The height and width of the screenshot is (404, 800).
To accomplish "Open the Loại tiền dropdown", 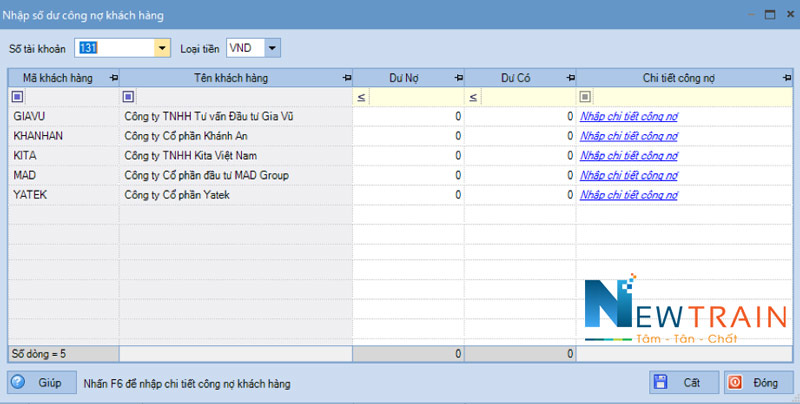I will click(x=272, y=48).
